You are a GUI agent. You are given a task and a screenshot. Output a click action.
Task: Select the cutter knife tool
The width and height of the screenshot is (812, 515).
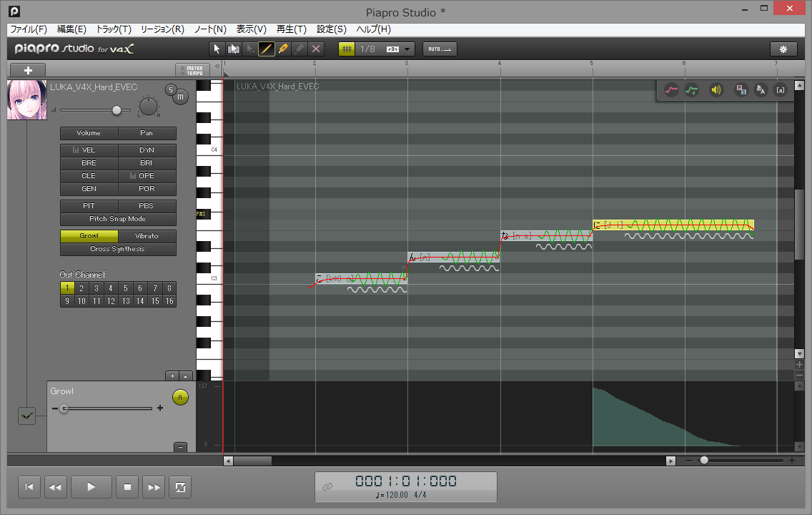283,49
